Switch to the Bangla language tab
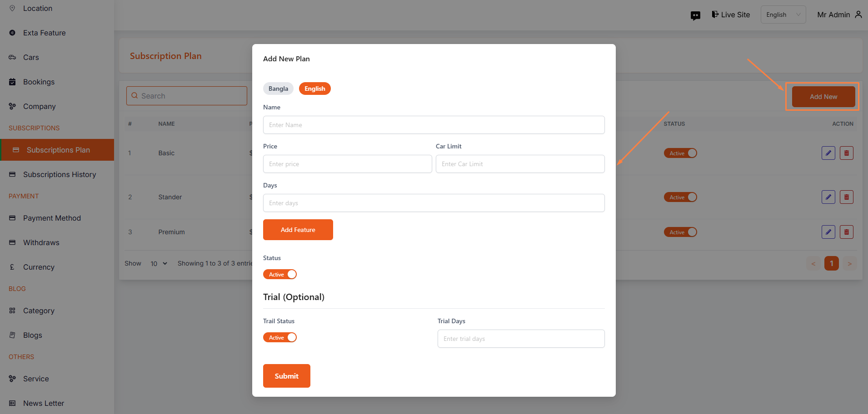 (x=278, y=89)
